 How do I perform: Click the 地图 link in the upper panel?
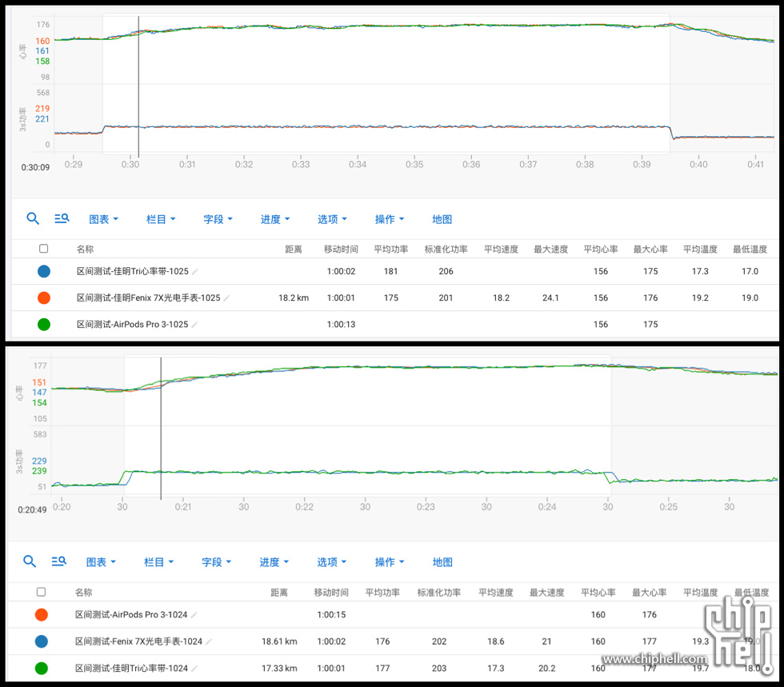[x=442, y=219]
